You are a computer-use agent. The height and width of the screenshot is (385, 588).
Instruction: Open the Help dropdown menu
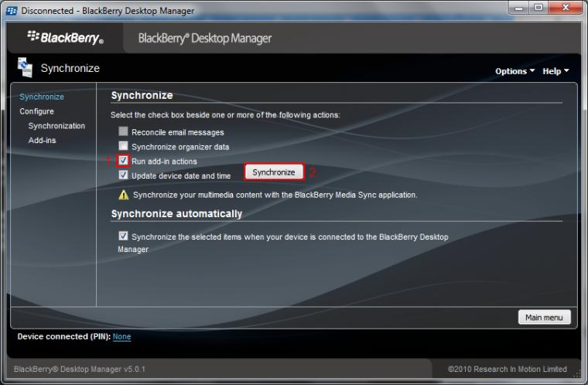coord(556,71)
